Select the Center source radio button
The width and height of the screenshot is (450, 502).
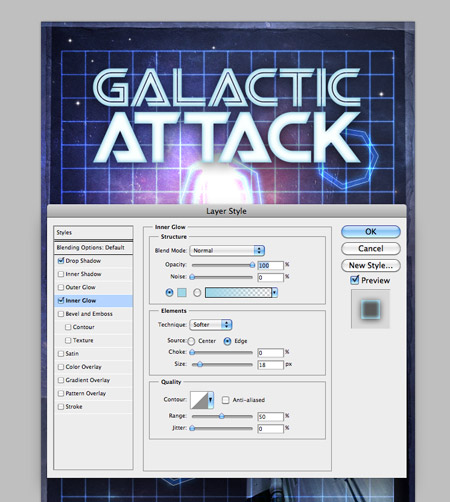[191, 341]
